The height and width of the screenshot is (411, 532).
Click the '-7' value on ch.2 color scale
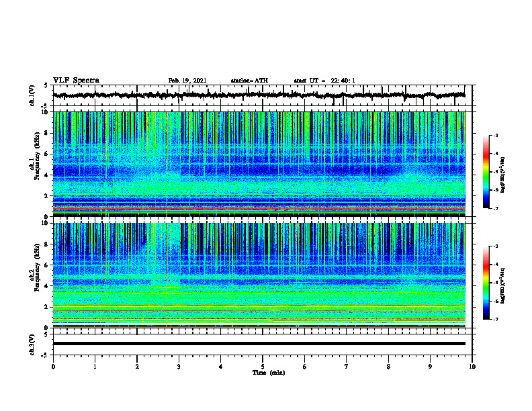(496, 319)
